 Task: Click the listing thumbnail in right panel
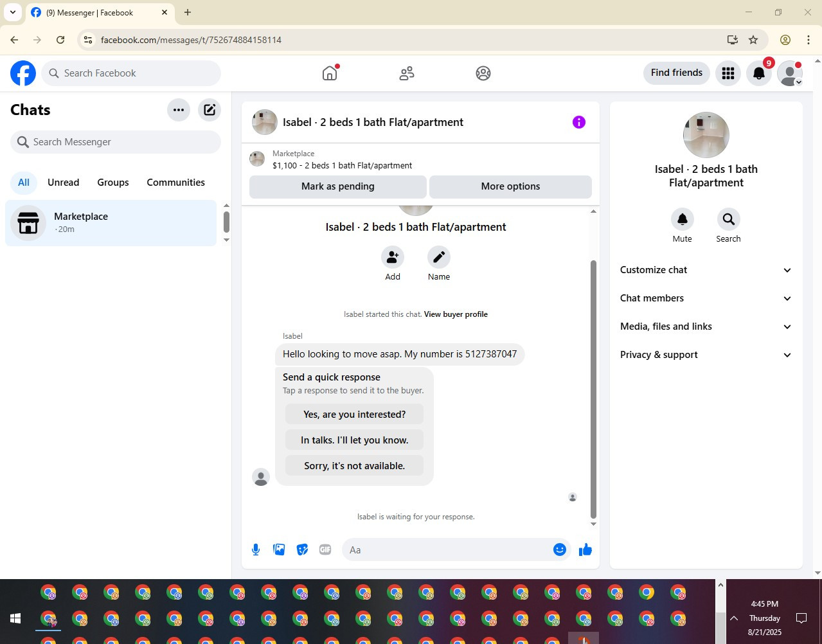[x=706, y=135]
